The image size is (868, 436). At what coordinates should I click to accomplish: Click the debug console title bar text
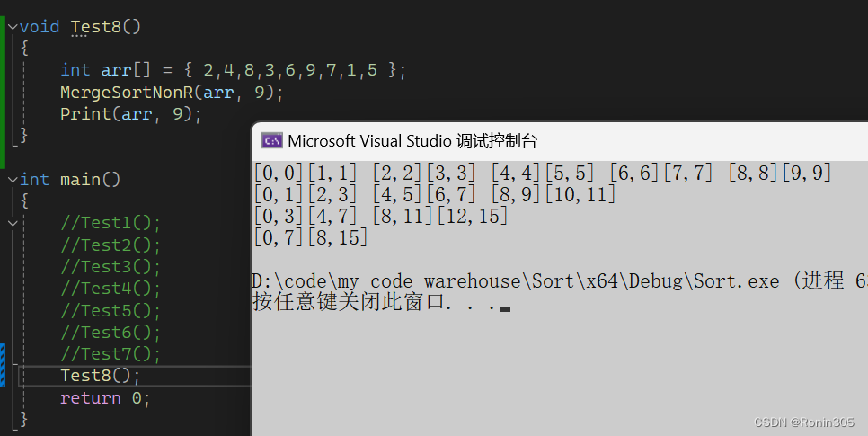point(412,140)
